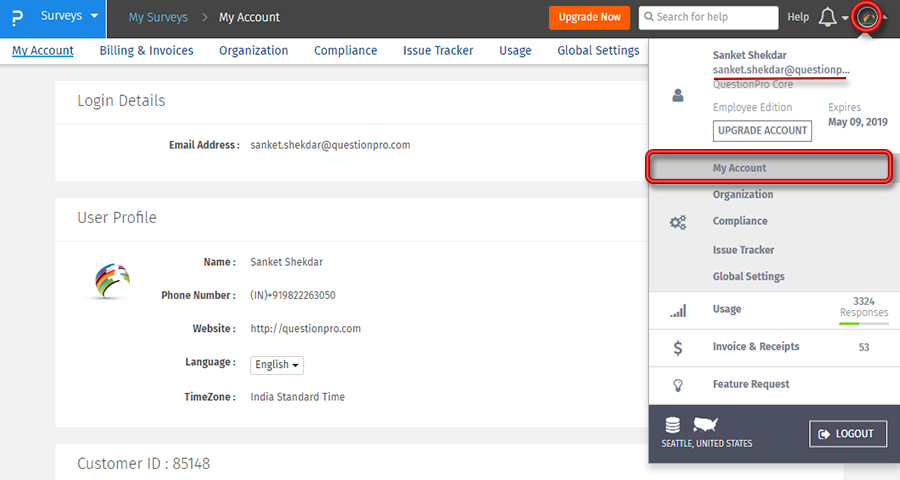Select Global Settings in profile menu
Image resolution: width=900 pixels, height=480 pixels.
click(x=748, y=276)
